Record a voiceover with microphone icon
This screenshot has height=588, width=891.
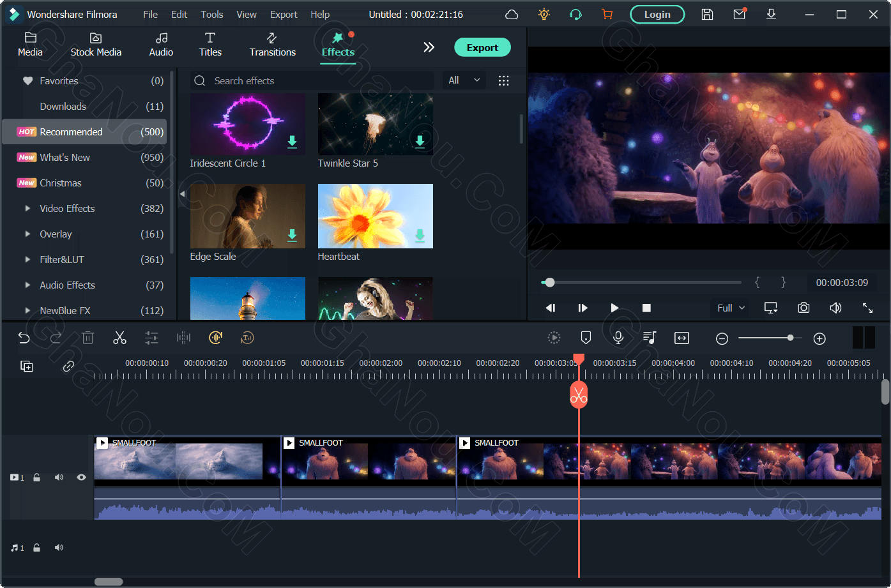[x=618, y=338]
